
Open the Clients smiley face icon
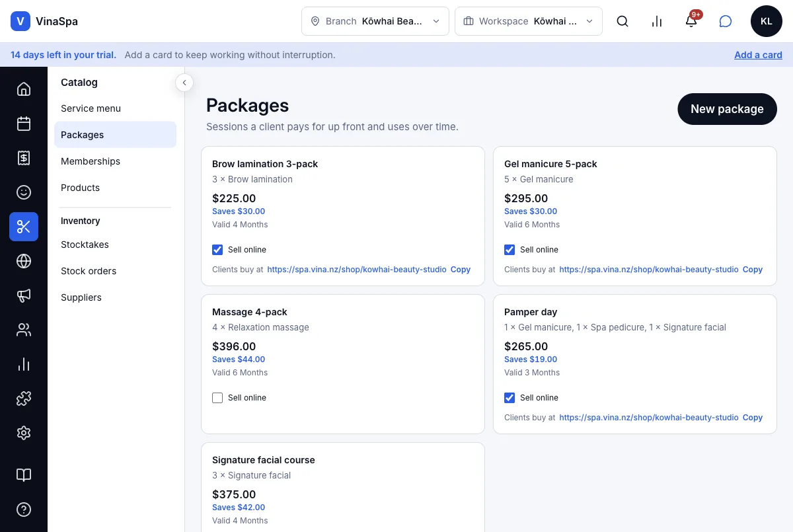click(x=24, y=192)
